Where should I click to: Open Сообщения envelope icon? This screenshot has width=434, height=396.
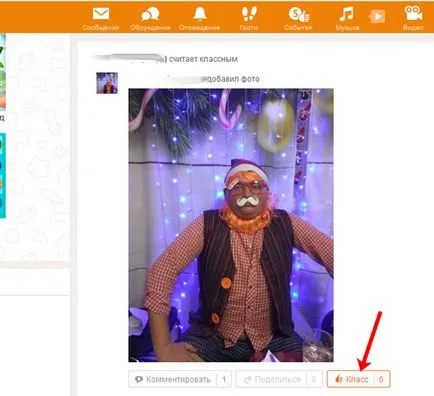101,14
